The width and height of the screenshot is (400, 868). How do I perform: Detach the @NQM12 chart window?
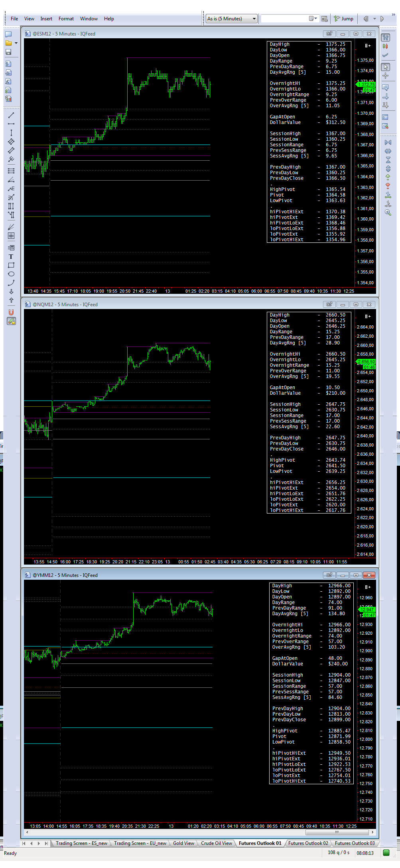point(329,305)
